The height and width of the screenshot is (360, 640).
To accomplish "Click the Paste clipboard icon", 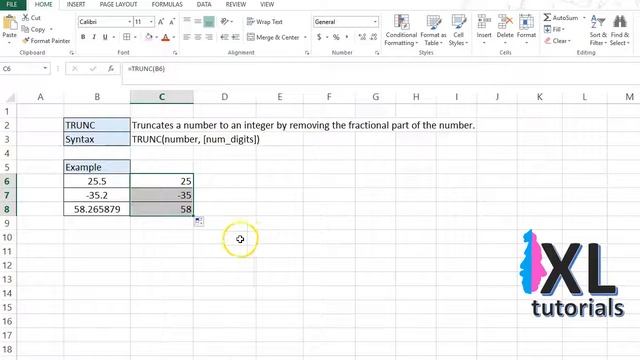I will tap(9, 22).
